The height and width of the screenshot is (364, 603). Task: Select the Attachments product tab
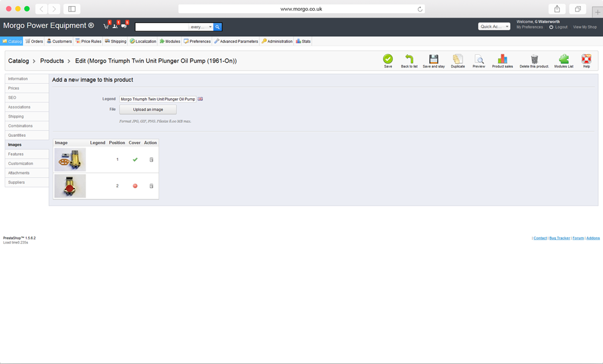27,173
